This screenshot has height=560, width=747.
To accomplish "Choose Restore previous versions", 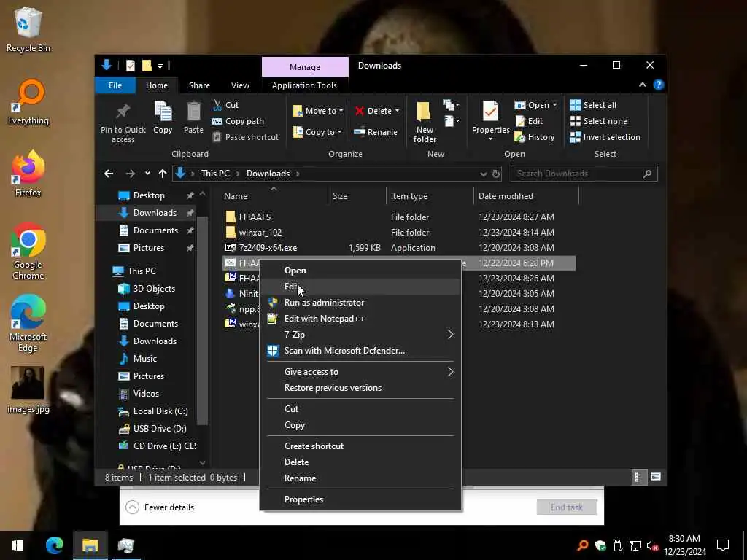I will (360, 388).
